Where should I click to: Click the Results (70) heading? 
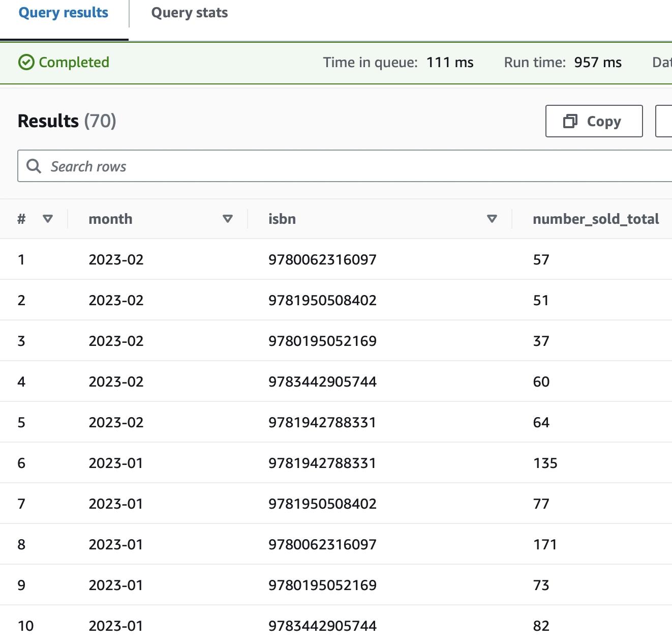67,121
